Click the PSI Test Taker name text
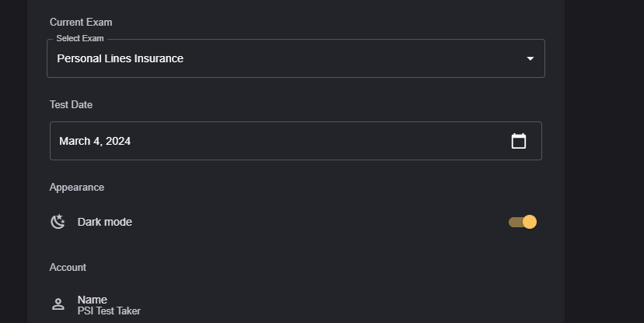Viewport: 644px width, 323px height. [109, 311]
